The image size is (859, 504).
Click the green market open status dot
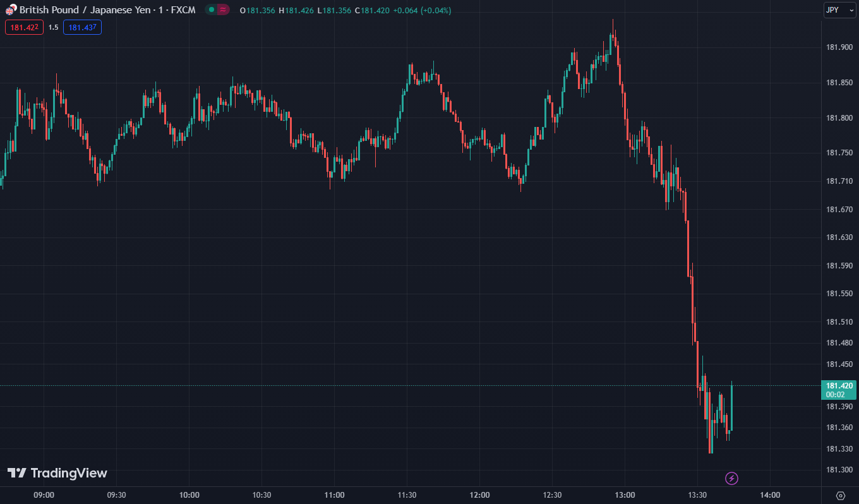click(x=212, y=10)
